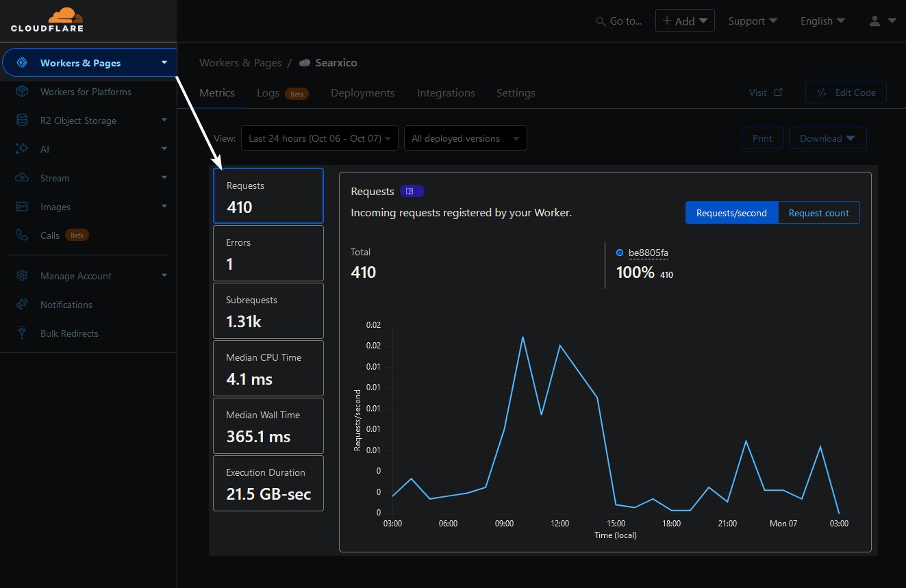
Task: Click the 'Mon 07' axis label on chart
Action: 783,524
